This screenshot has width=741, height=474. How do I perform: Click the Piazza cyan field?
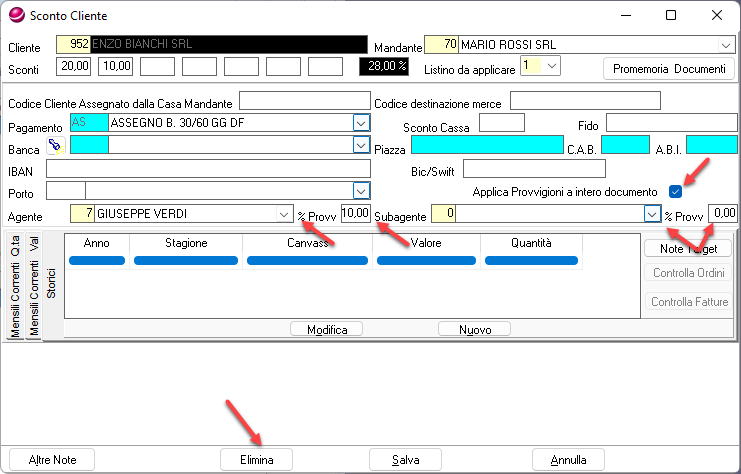487,145
